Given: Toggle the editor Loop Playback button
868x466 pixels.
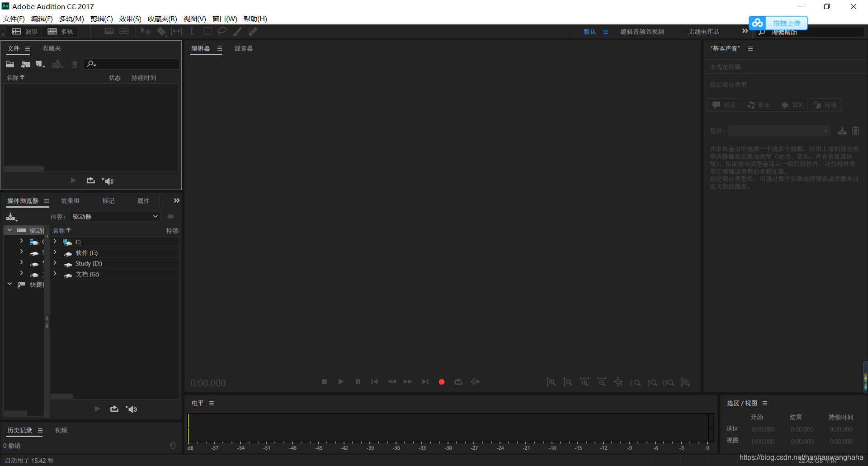Looking at the screenshot, I should tap(458, 382).
